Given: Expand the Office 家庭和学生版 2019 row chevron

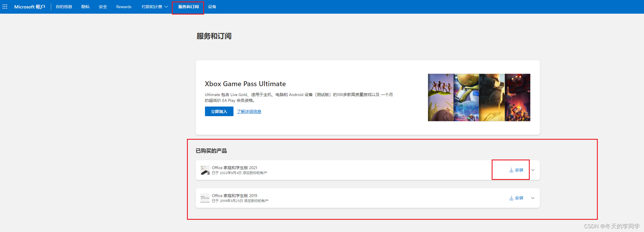Looking at the screenshot, I should [533, 198].
